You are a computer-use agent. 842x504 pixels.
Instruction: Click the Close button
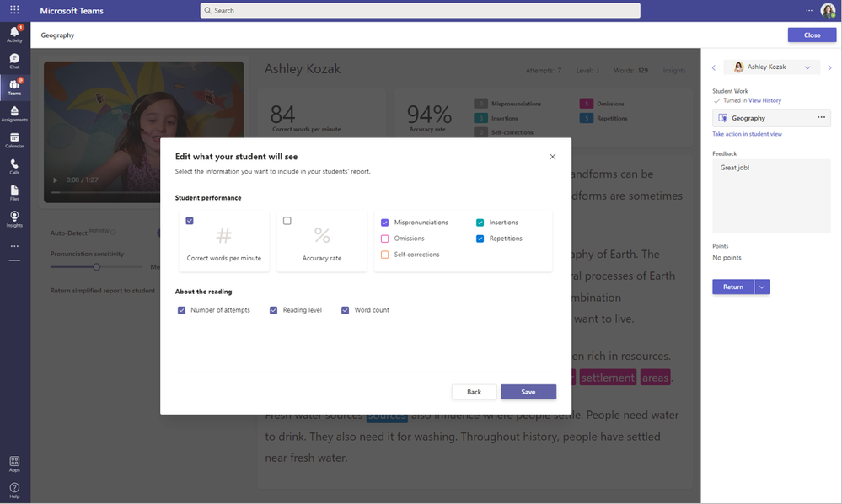[x=812, y=35]
